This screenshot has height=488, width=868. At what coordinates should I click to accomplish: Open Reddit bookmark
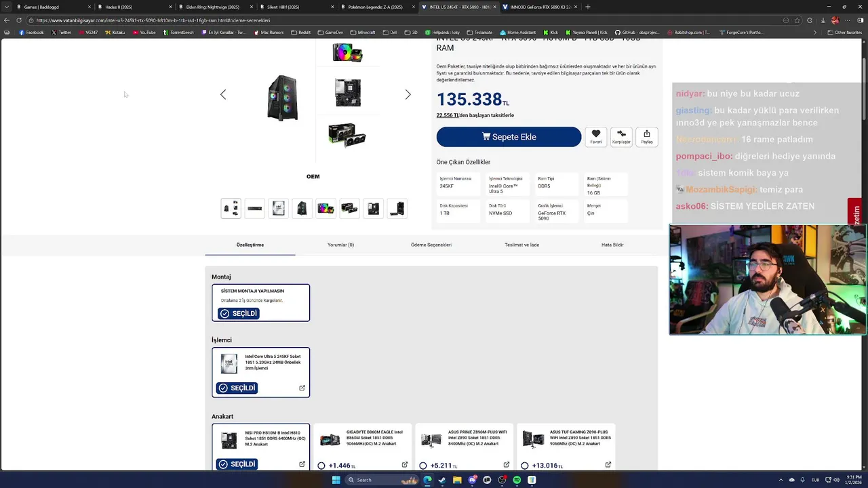coord(300,33)
